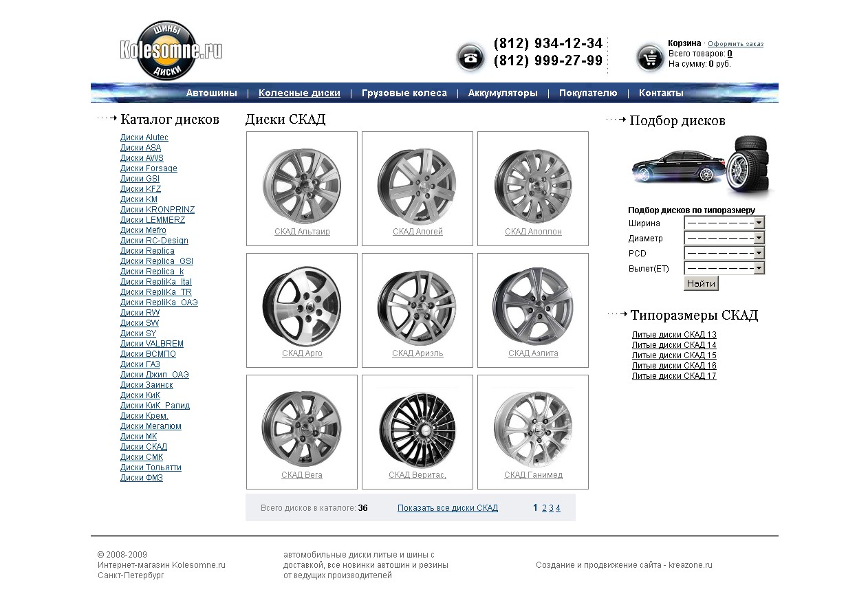
Task: Select Диски СКАД in catalog
Action: pos(144,447)
